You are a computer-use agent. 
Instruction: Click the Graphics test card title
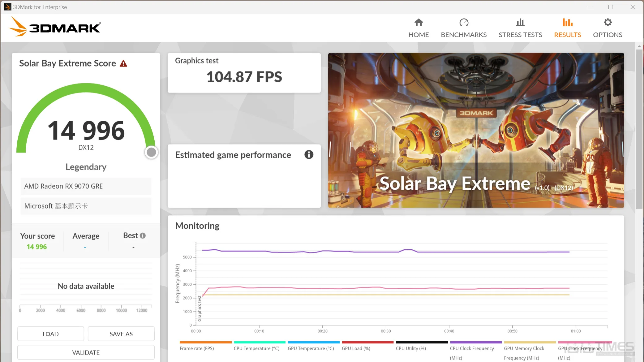197,61
